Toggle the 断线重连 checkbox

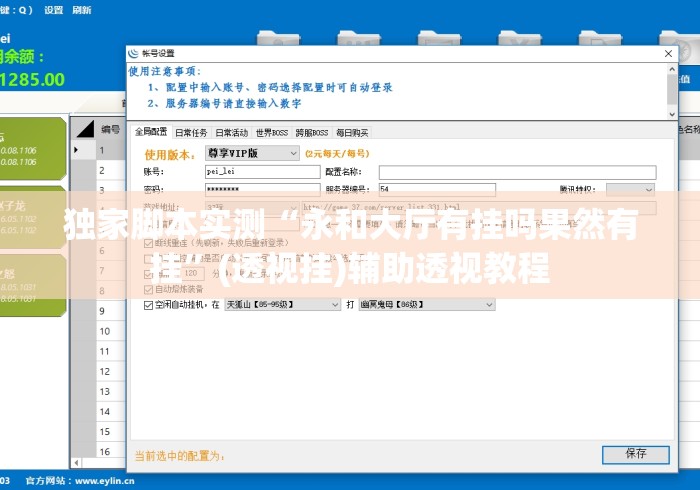149,243
